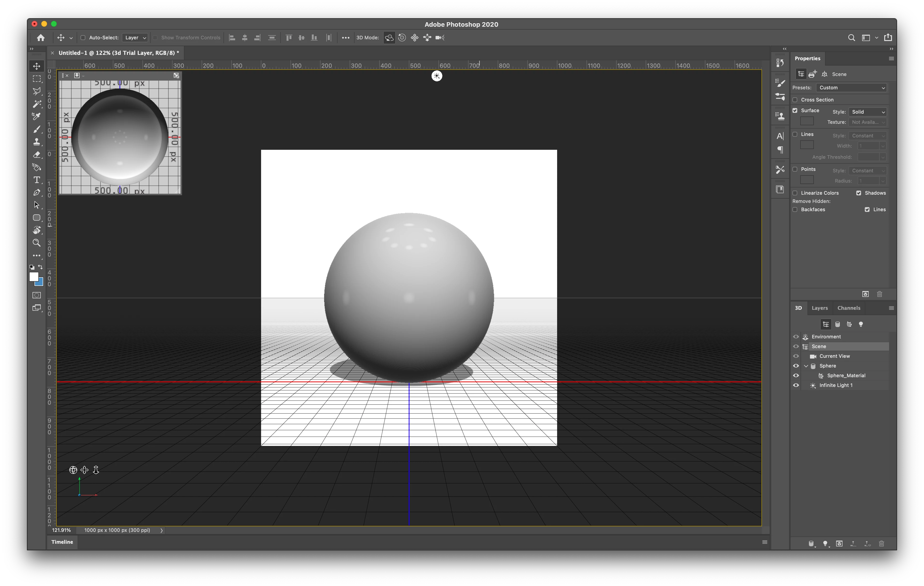Click Roll 3D object mode icon
The image size is (924, 586).
click(x=402, y=38)
